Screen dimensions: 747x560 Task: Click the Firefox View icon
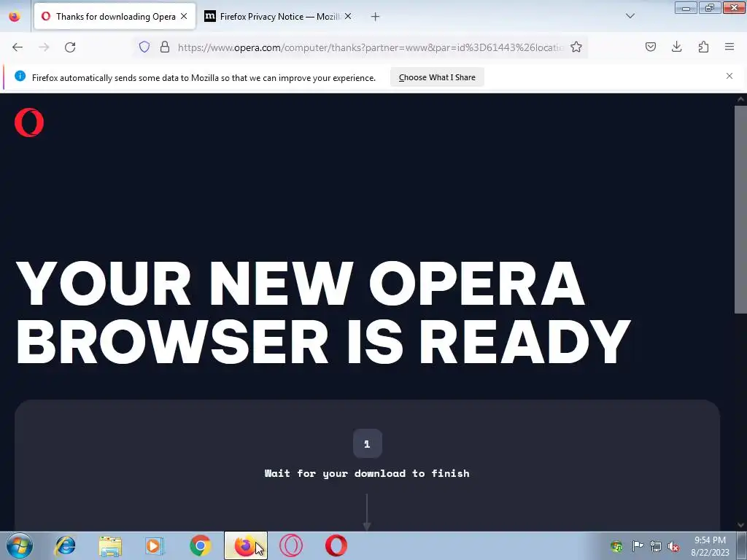[15, 16]
